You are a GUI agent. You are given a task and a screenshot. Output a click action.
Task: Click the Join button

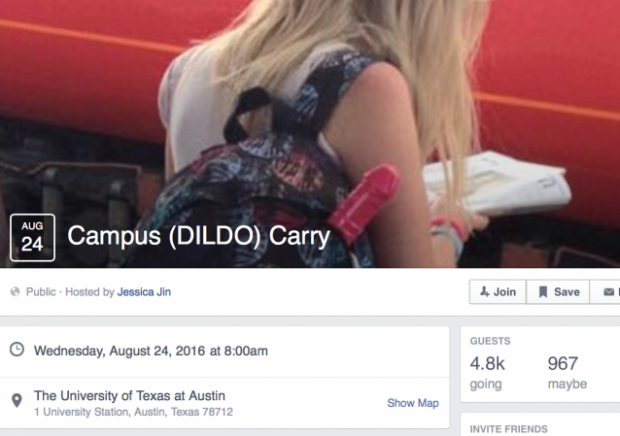point(497,292)
